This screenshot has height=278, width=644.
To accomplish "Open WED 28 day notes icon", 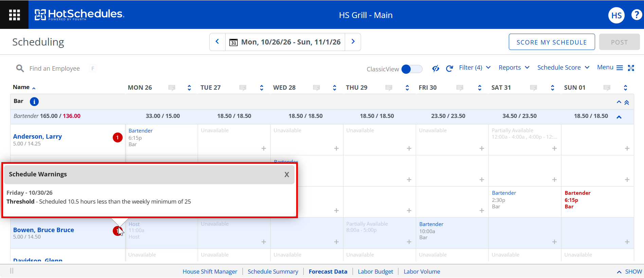I will point(317,88).
